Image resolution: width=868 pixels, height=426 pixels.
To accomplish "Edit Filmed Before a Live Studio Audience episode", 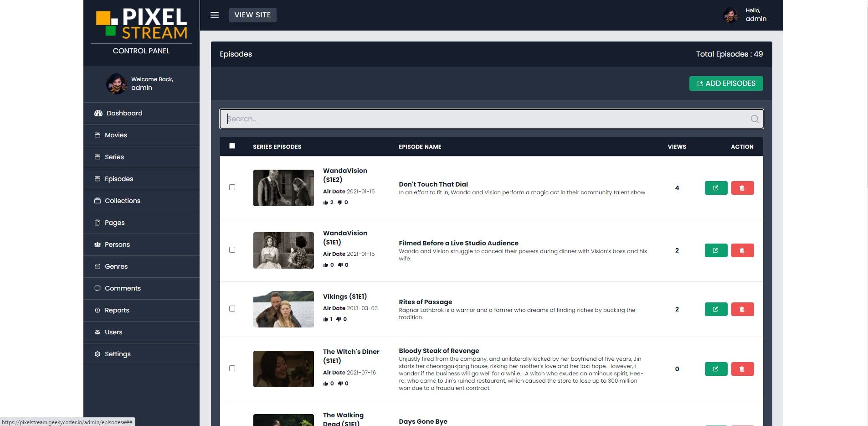I will [x=716, y=250].
